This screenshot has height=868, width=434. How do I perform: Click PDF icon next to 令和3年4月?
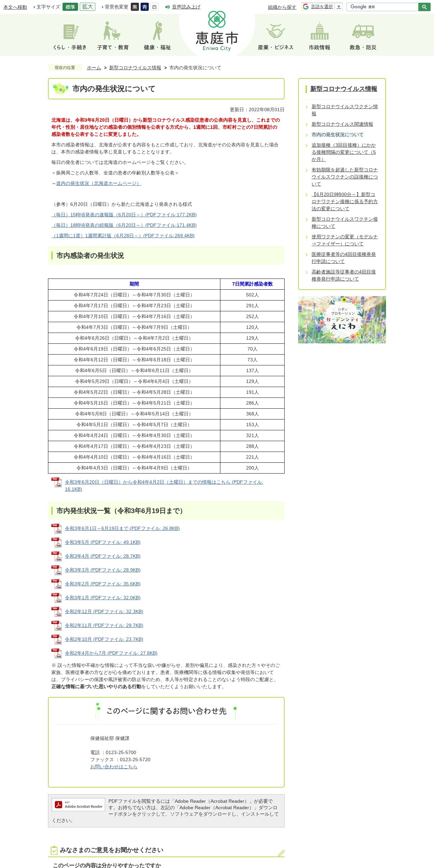tap(56, 556)
